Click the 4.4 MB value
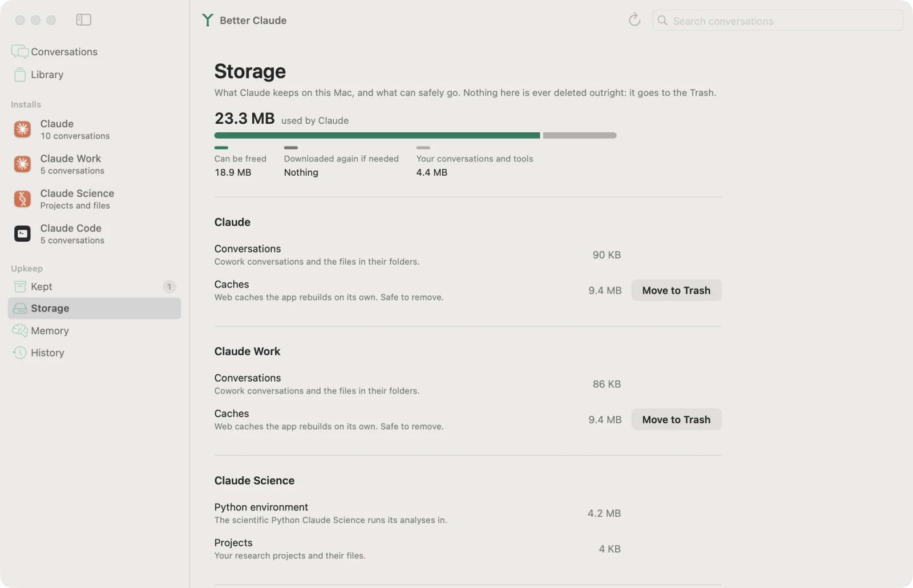Viewport: 913px width, 588px height. pos(432,172)
